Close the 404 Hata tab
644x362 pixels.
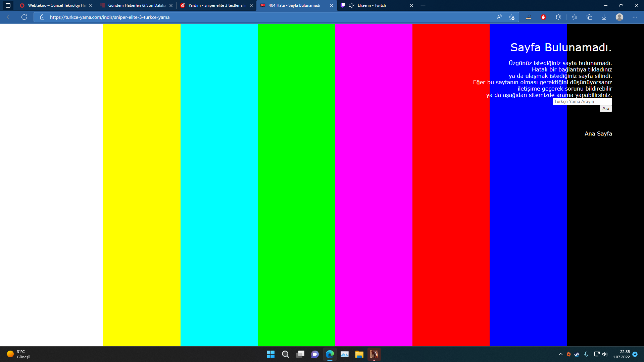tap(331, 5)
